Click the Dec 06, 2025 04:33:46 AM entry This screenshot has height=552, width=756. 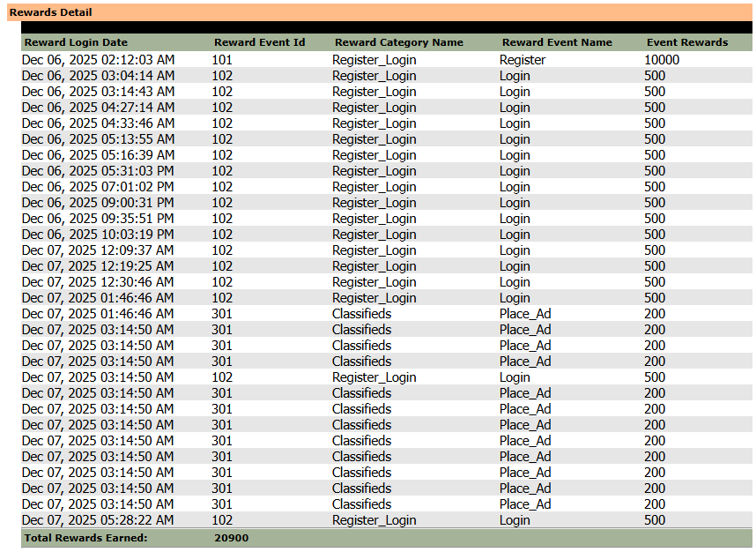[98, 123]
